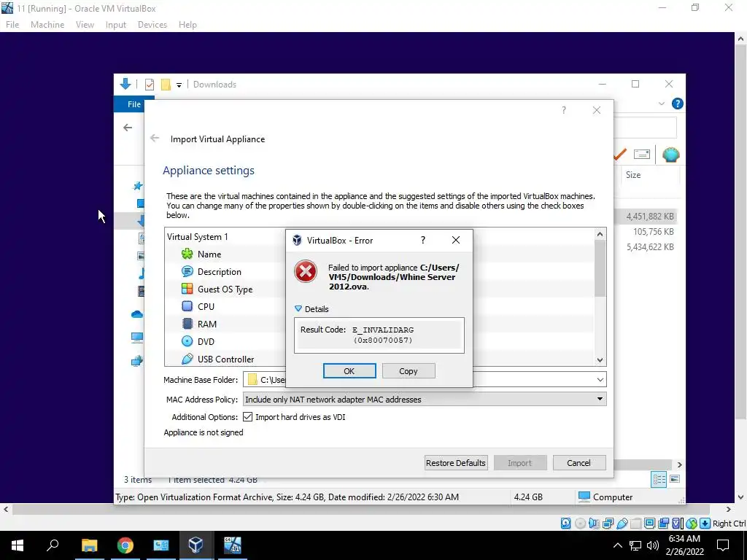The width and height of the screenshot is (747, 560).
Task: Click the Restore Defaults button
Action: (x=456, y=463)
